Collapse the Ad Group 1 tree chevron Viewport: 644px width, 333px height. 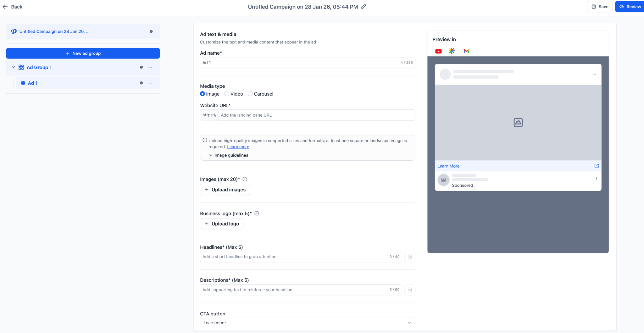(x=13, y=67)
